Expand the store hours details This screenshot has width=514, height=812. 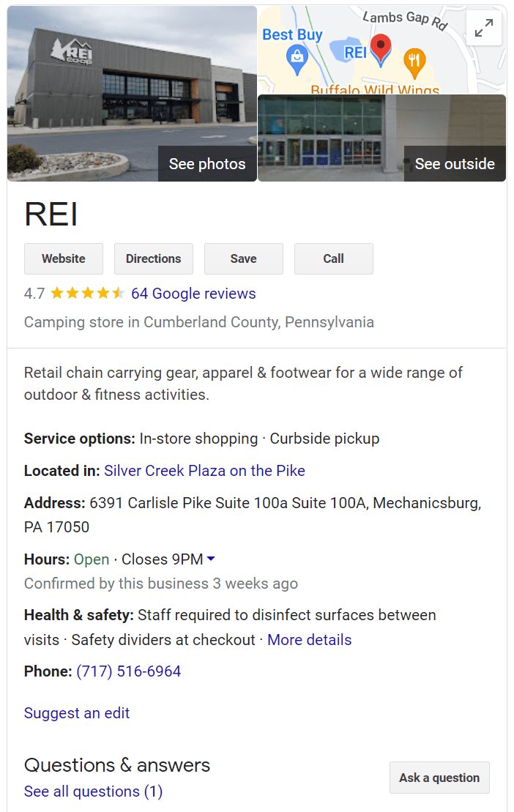(210, 558)
